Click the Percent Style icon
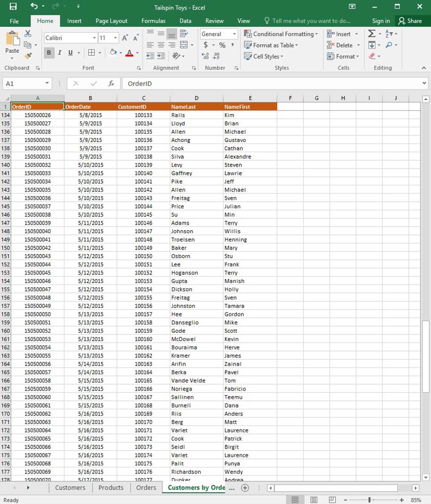This screenshot has height=504, width=431. point(222,45)
